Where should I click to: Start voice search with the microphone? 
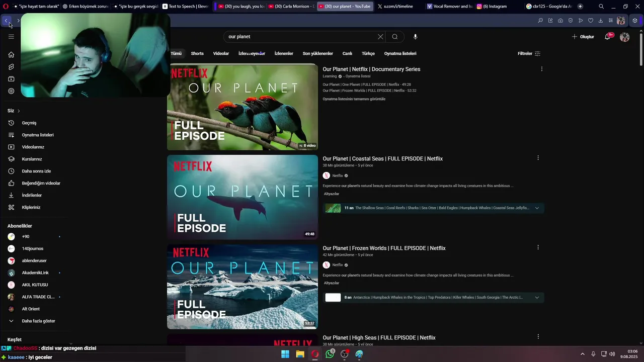415,37
